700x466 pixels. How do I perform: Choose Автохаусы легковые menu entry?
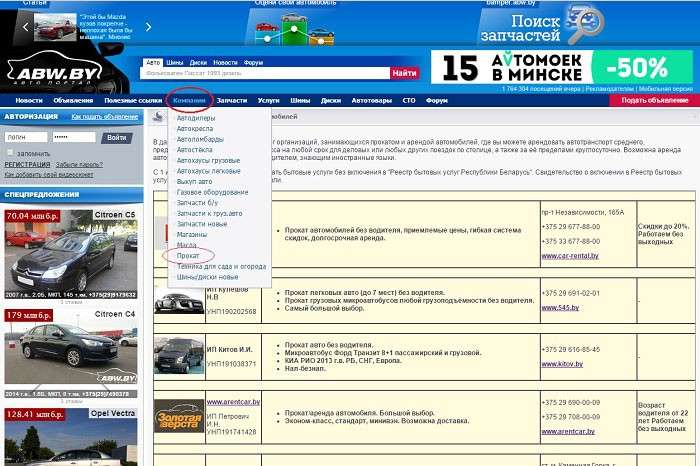click(208, 171)
